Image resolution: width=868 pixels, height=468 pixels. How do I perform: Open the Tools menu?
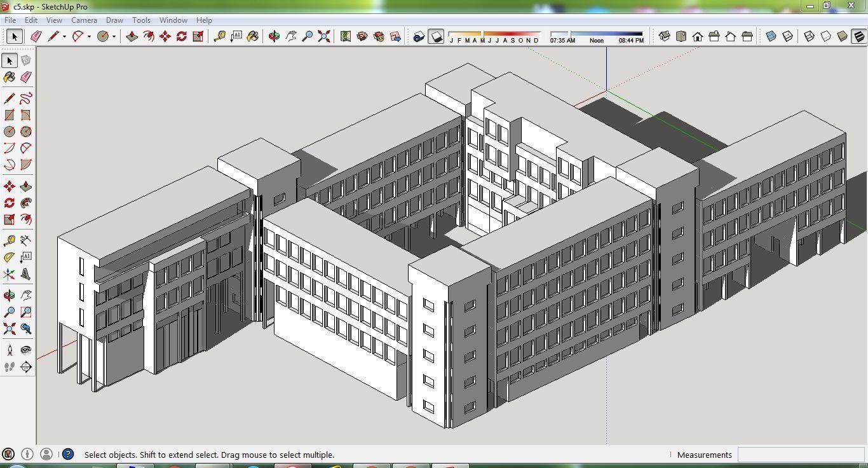(x=141, y=20)
